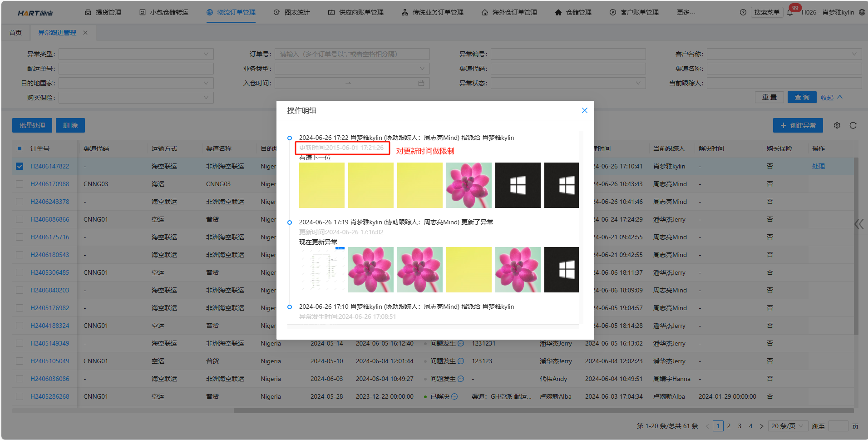Close the 操作明细 dialog
The height and width of the screenshot is (440, 868).
tap(584, 110)
